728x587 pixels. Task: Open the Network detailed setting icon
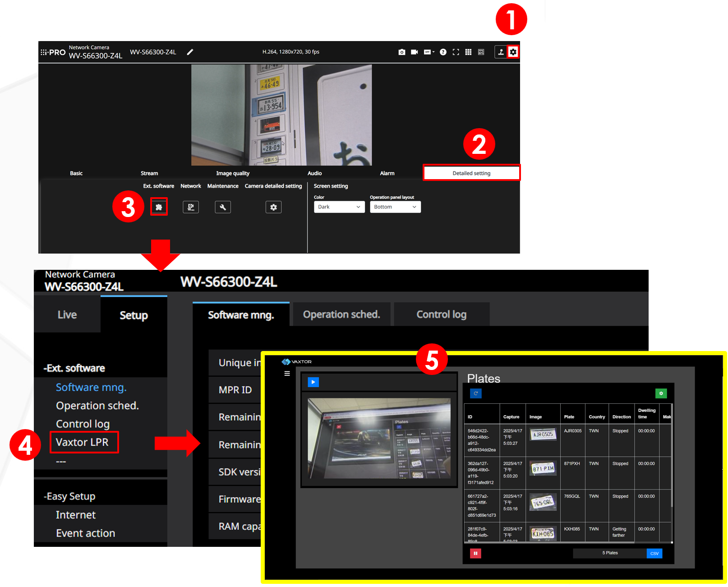(x=191, y=207)
